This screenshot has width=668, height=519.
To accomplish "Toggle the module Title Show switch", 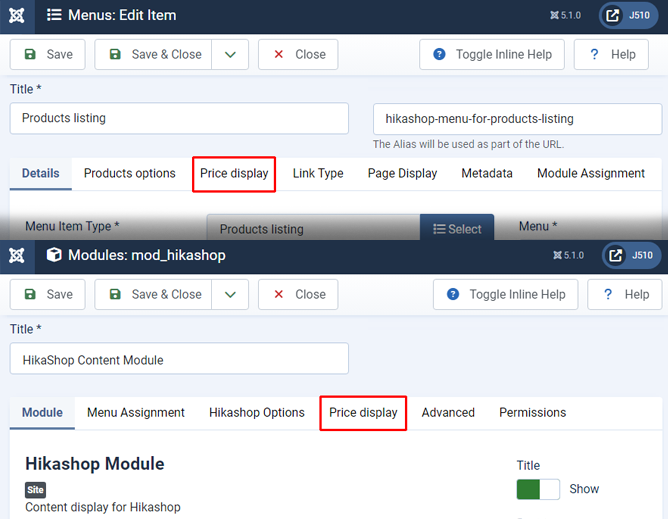I will click(x=538, y=489).
